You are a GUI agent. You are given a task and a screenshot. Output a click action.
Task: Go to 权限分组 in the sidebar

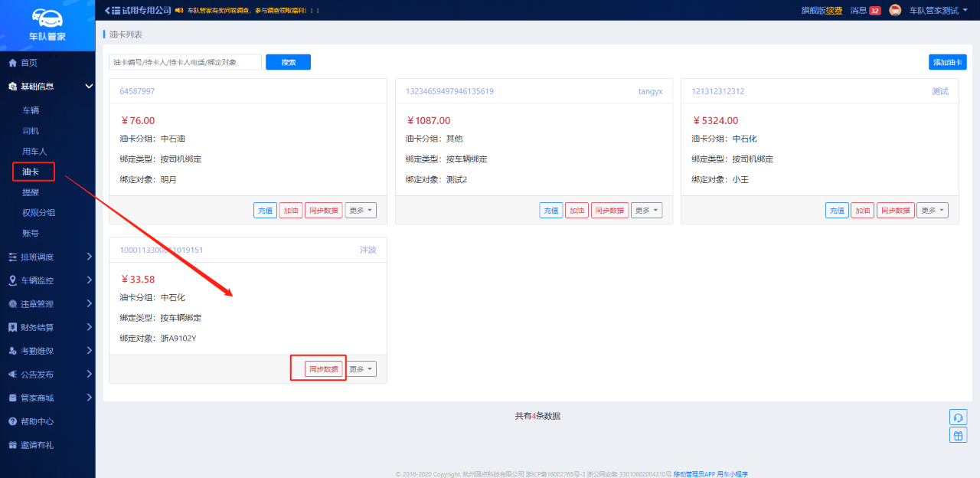pos(38,213)
